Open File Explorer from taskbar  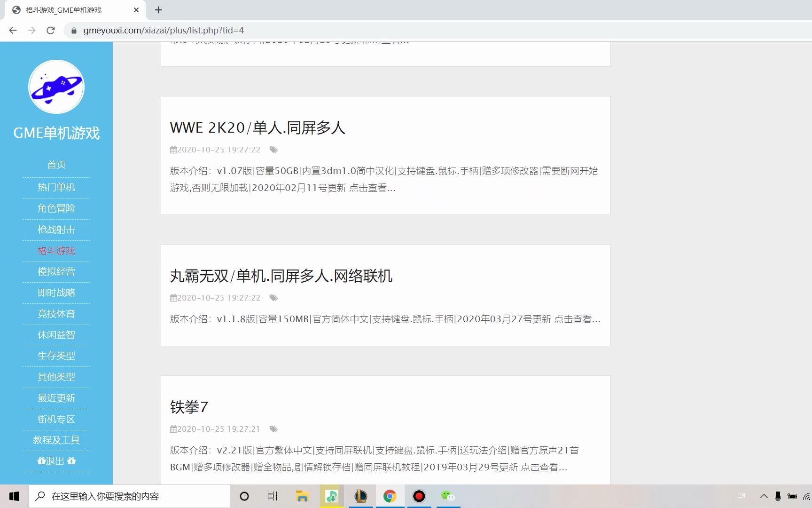pyautogui.click(x=302, y=496)
